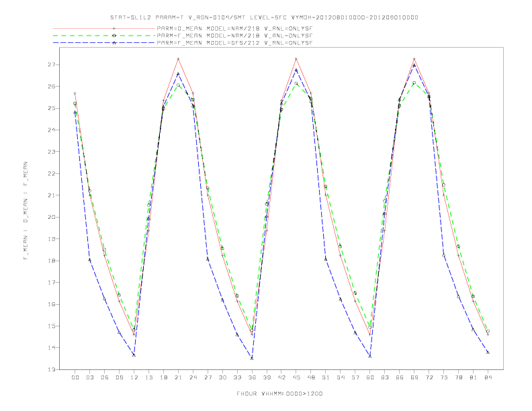Viewport: 532px width, 411px height.
Task: Click y-axis tick label 23
Action: point(52,152)
